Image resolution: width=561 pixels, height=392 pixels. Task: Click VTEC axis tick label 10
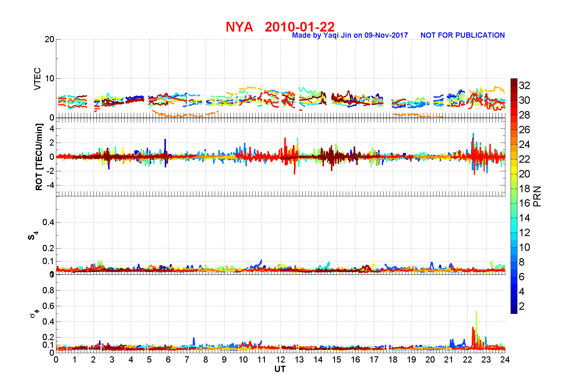point(49,78)
